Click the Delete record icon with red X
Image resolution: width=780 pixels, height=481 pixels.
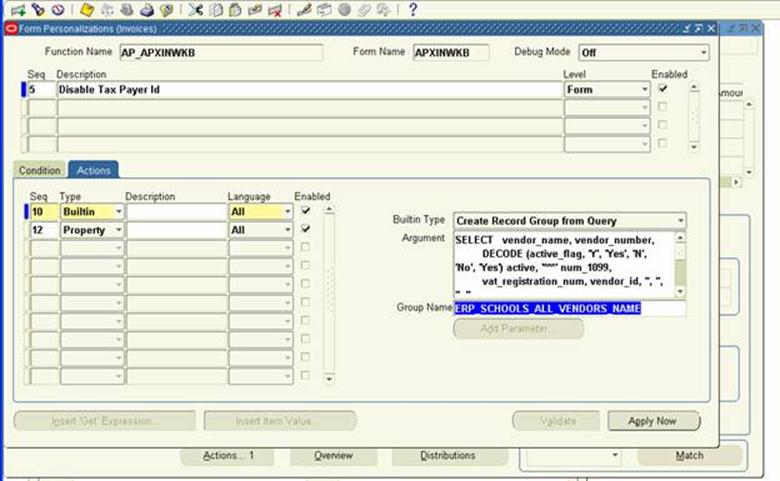click(x=275, y=9)
